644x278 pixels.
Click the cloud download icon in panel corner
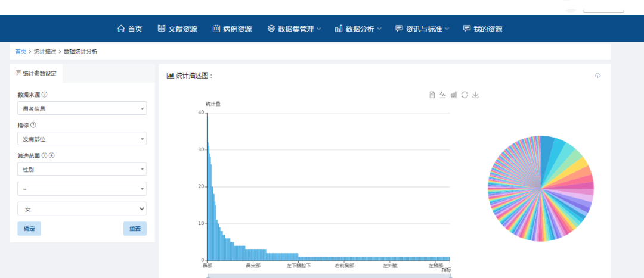click(x=597, y=76)
